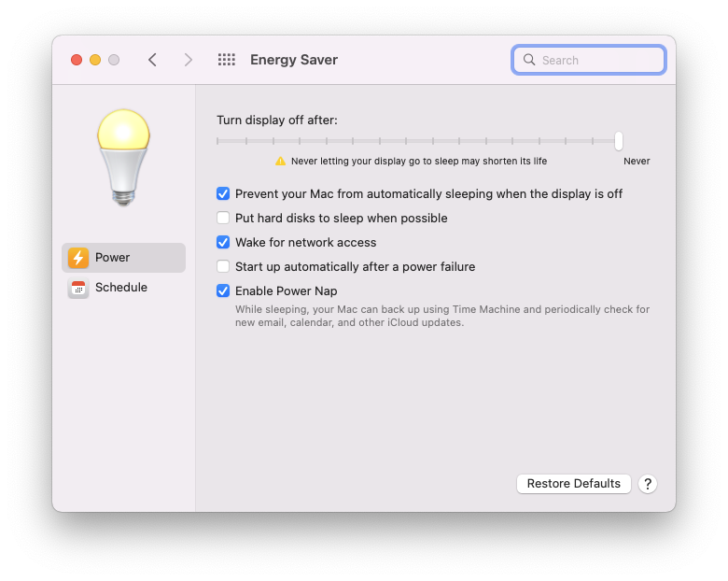This screenshot has width=728, height=581.
Task: Focus the Search input field
Action: click(x=597, y=60)
